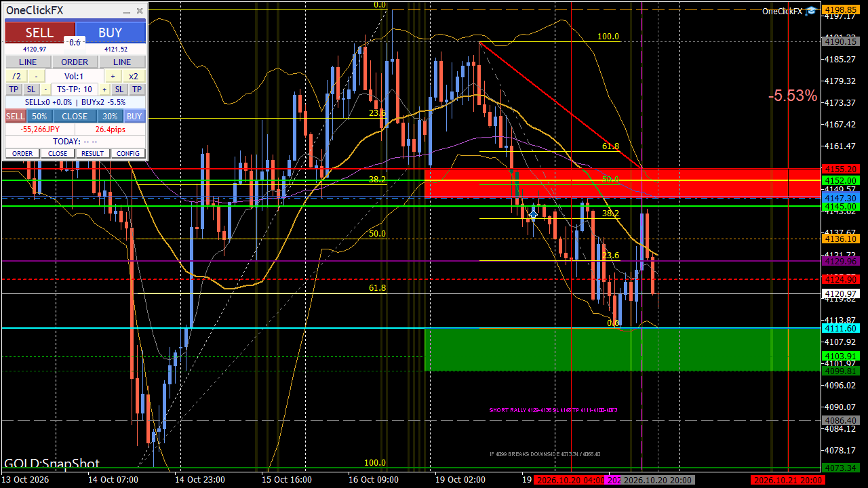Viewport: 868px width, 488px height.
Task: Click the Vol:1 volume field
Action: coord(75,76)
